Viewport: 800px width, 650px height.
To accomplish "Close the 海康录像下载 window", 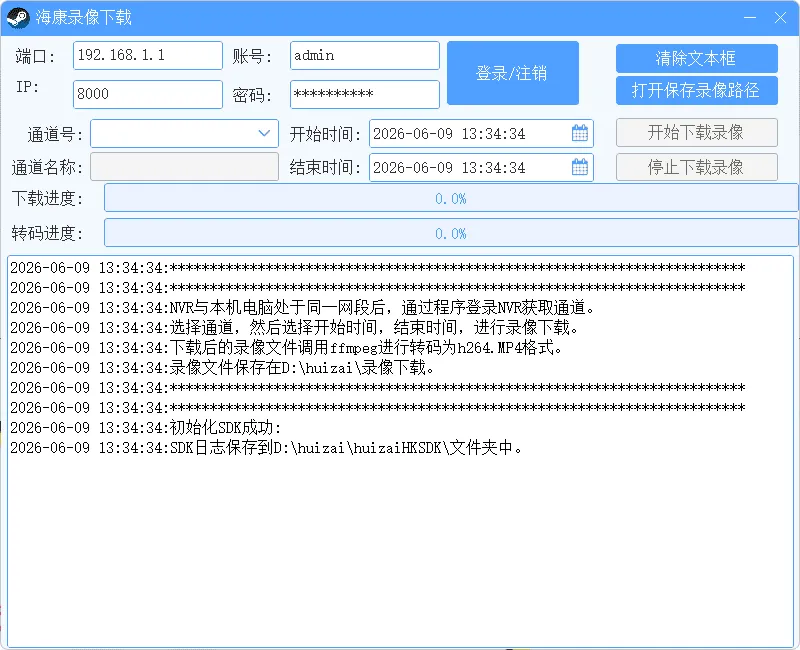I will [x=780, y=18].
